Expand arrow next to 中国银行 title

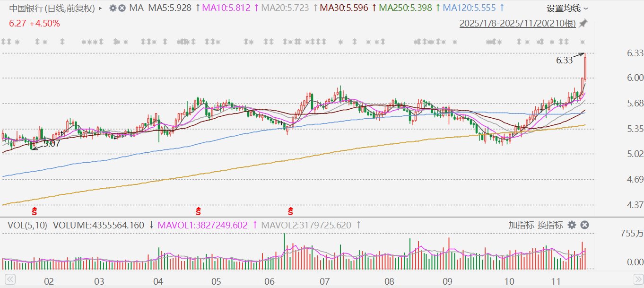pyautogui.click(x=100, y=8)
